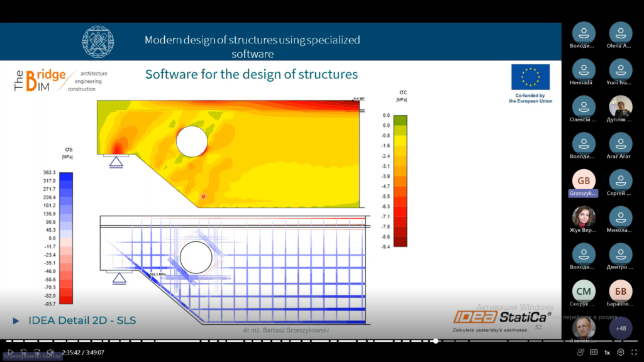
Task: Mute the video using the speaker icon
Action: click(x=51, y=353)
